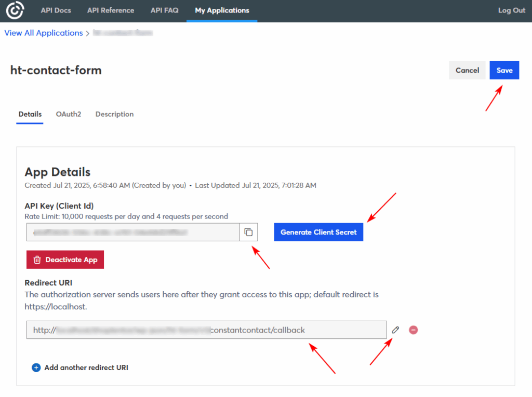
Task: Open the API FAQ section
Action: point(164,10)
